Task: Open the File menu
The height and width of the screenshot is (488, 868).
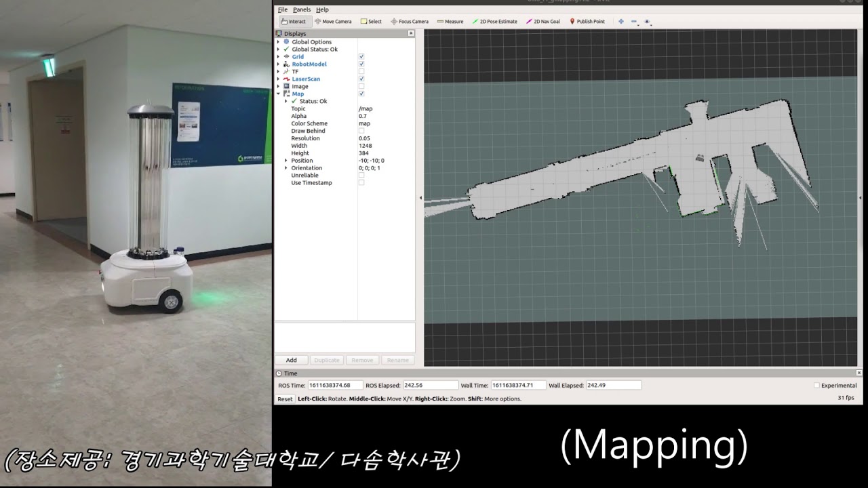Action: pos(282,10)
